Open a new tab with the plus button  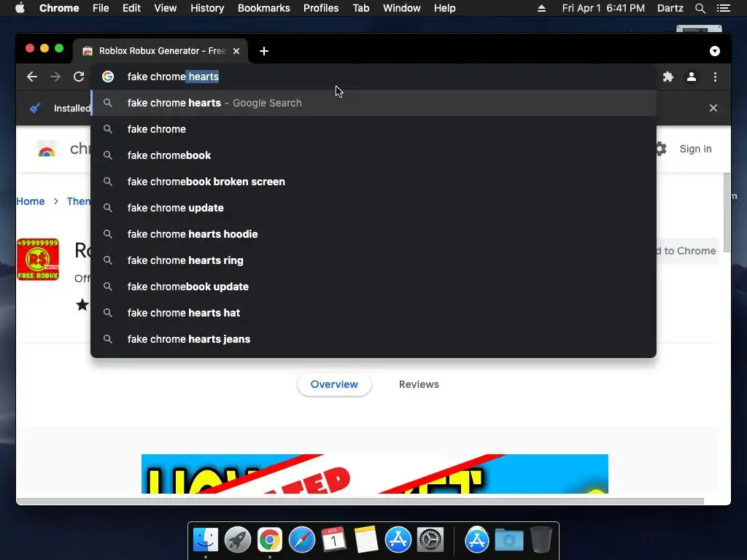point(264,51)
